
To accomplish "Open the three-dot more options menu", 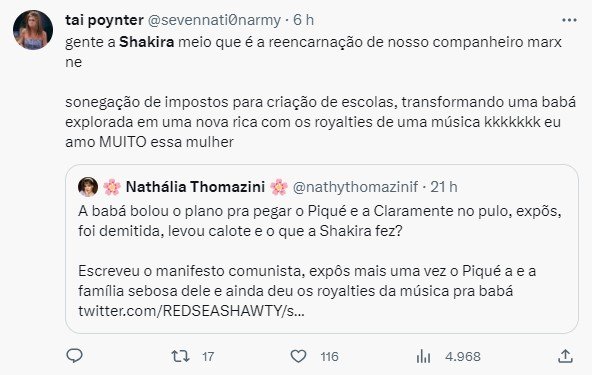I will [x=569, y=20].
